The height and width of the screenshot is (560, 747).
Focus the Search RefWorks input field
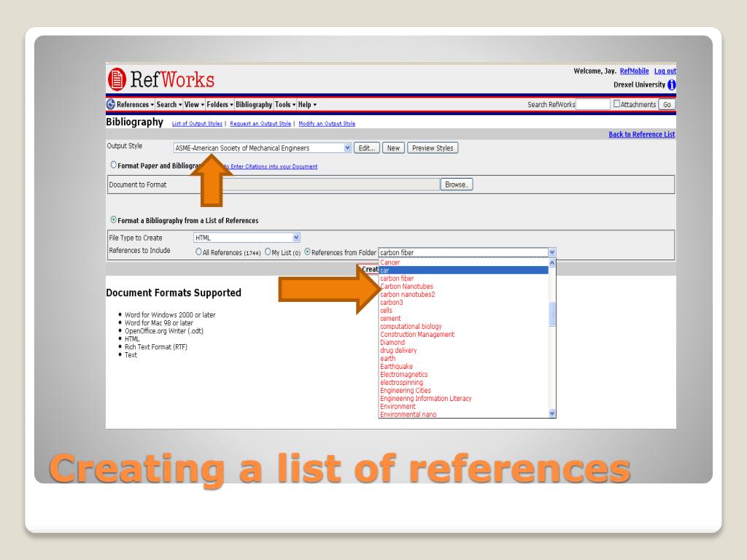592,104
